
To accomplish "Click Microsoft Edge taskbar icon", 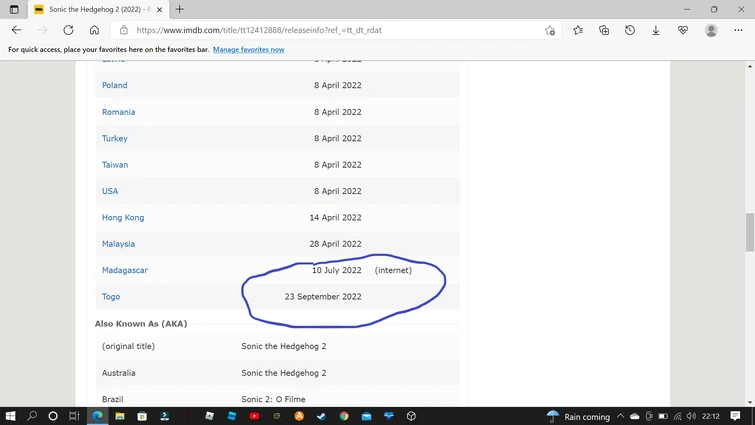I will tap(97, 416).
